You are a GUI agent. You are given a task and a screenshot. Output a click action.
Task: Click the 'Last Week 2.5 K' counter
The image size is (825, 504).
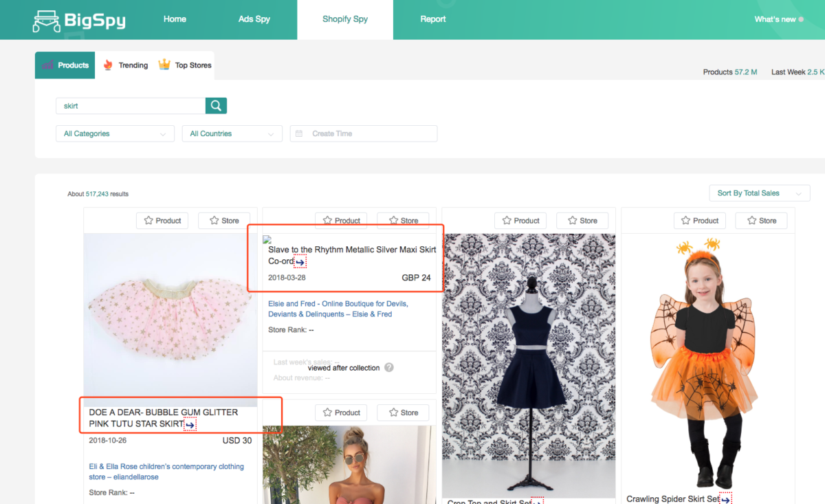point(797,72)
